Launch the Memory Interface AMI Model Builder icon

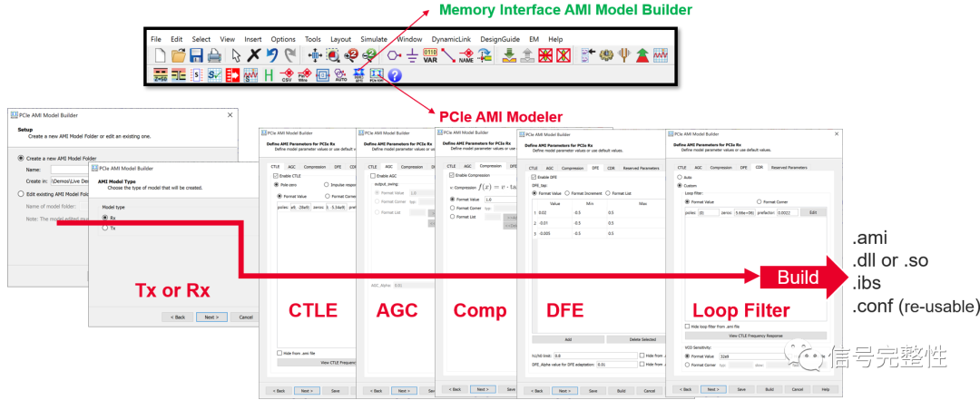(359, 75)
